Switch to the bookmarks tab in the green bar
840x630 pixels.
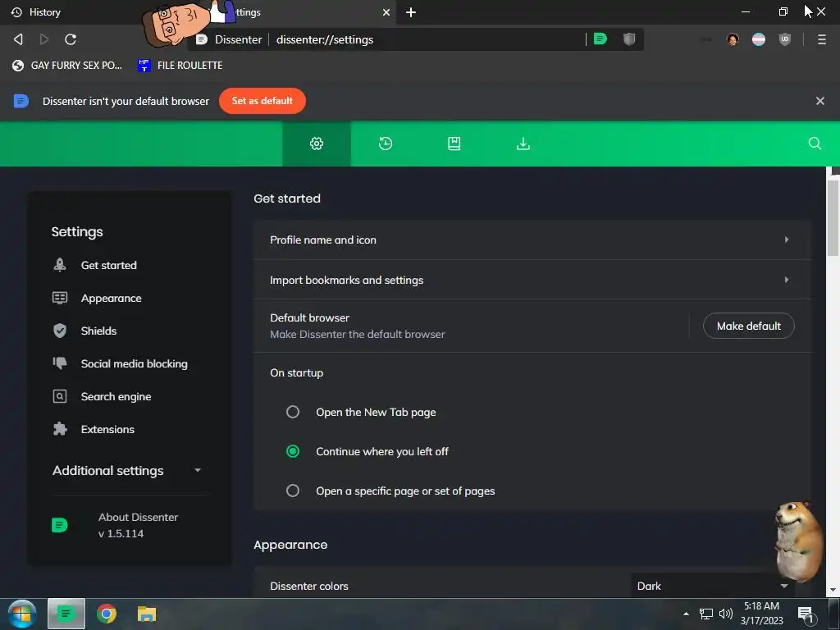454,144
